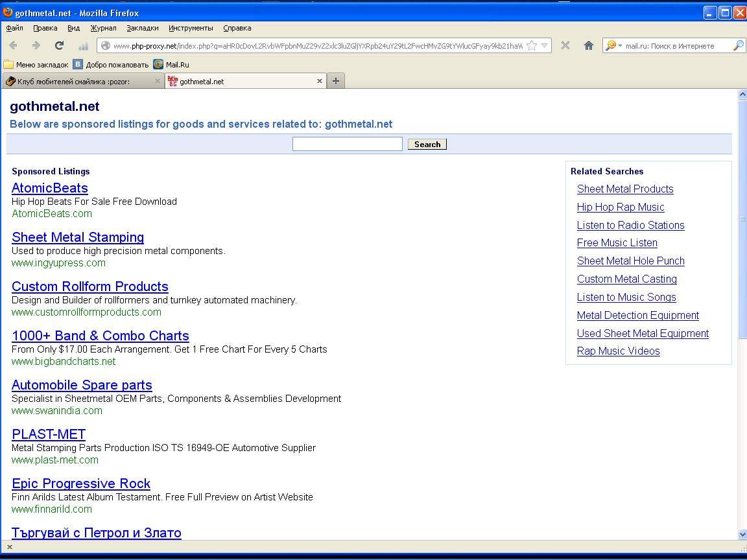Go to the Home page
Image resolution: width=747 pixels, height=560 pixels.
pyautogui.click(x=589, y=46)
